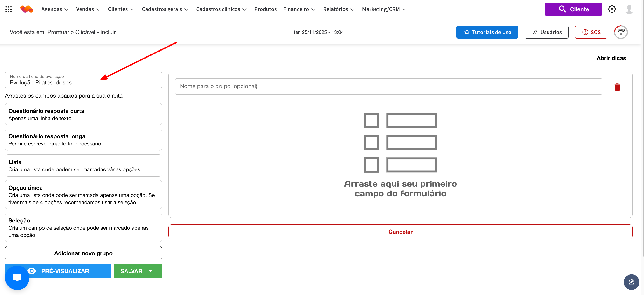Open the Financeiro menu
This screenshot has width=644, height=295.
299,9
